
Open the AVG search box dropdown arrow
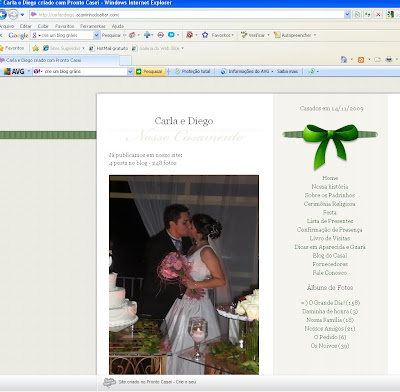[x=130, y=71]
